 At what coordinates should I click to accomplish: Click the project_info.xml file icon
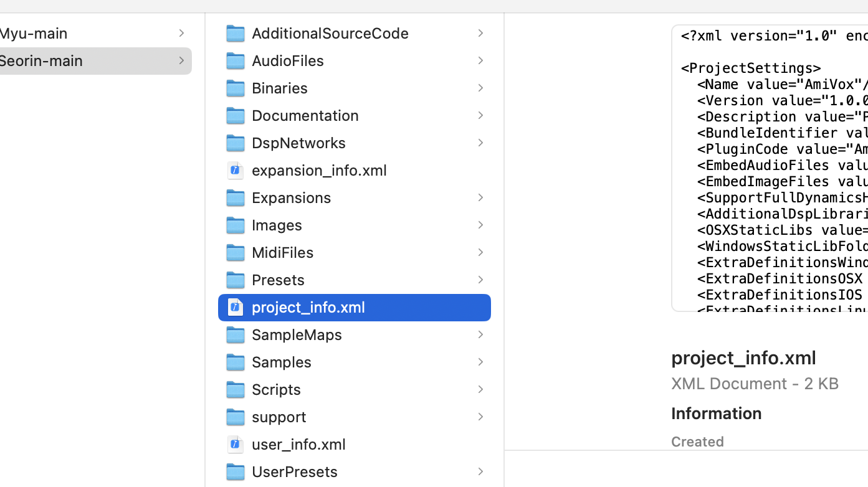(x=235, y=307)
